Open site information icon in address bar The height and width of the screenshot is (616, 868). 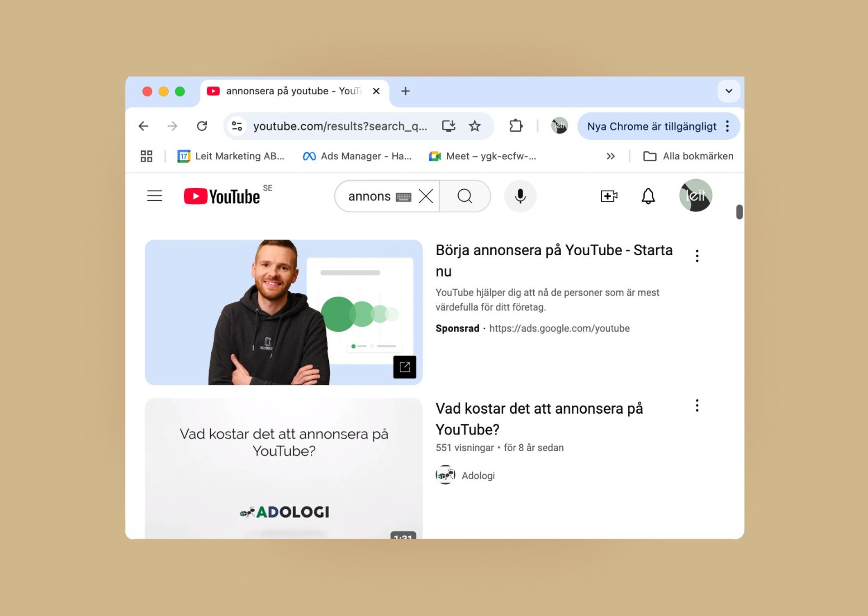[237, 126]
